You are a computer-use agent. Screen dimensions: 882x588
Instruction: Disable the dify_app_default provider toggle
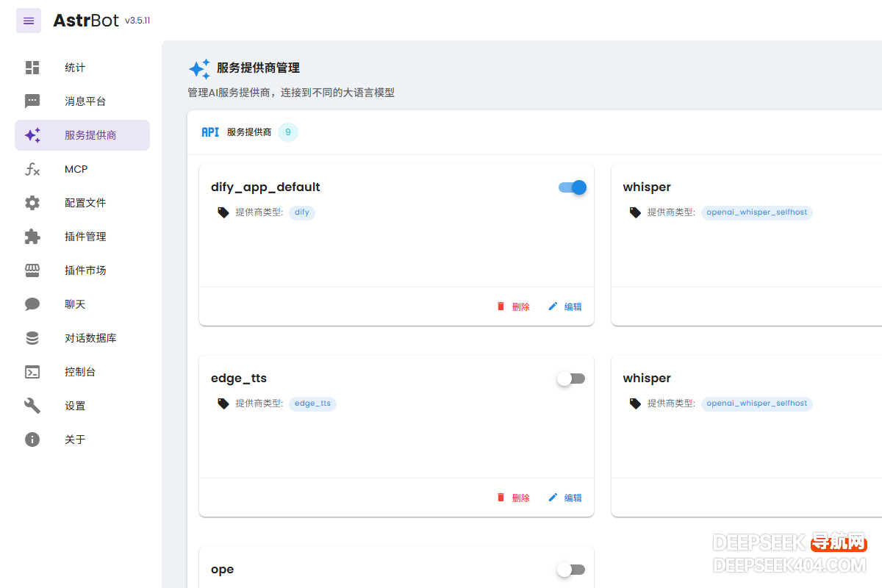573,187
